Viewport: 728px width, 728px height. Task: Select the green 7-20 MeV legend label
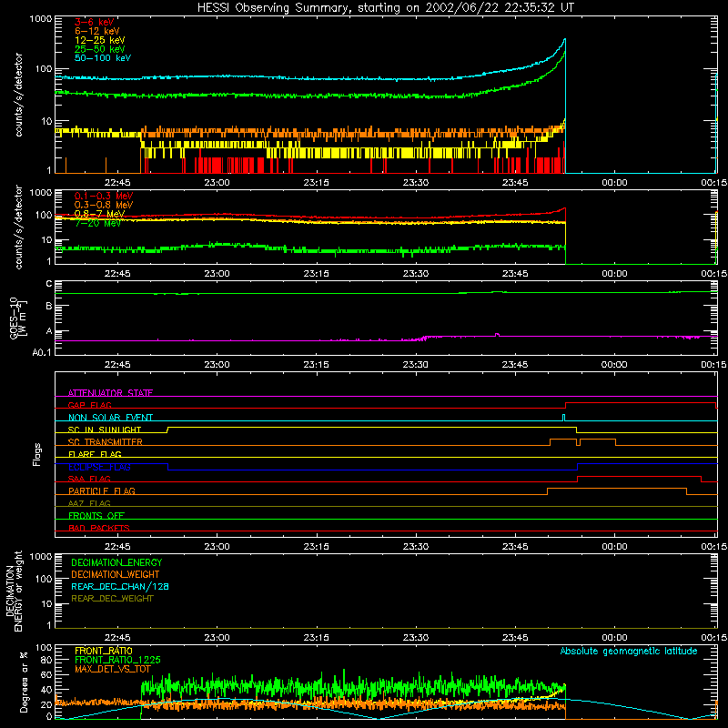tap(97, 223)
